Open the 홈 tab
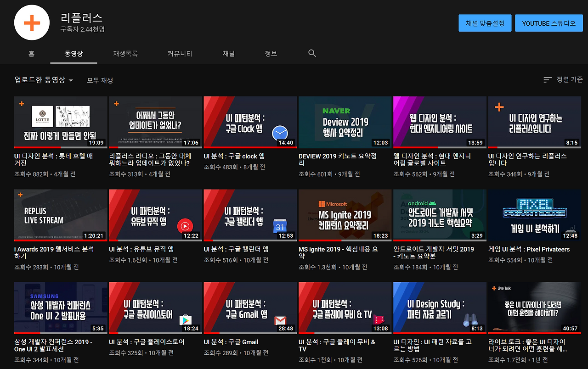Screen dimensions: 588x369 31,54
